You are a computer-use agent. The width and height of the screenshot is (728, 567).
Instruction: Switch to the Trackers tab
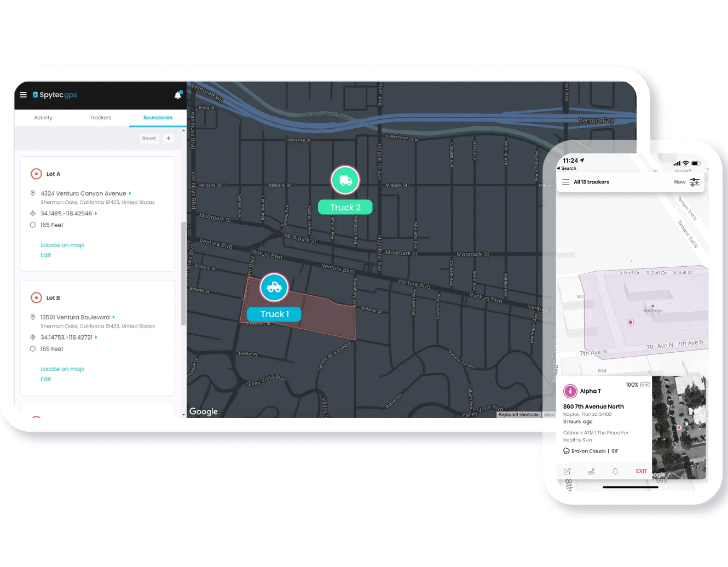pos(101,118)
